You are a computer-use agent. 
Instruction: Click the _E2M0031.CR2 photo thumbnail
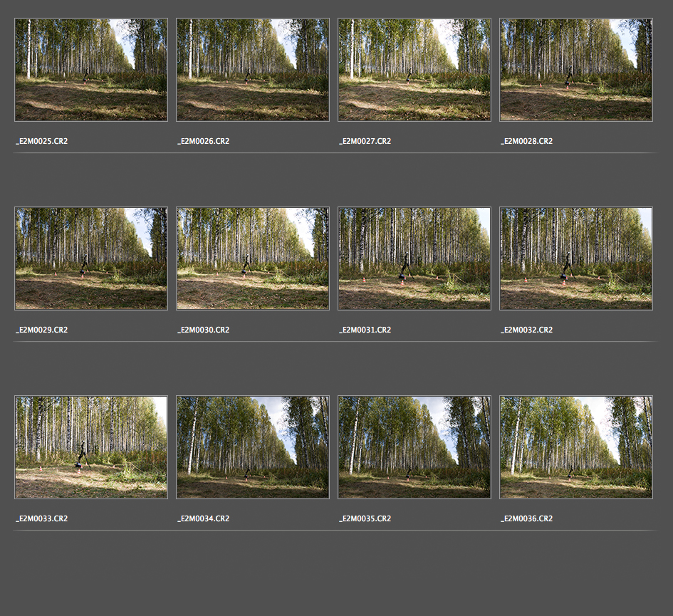[414, 259]
